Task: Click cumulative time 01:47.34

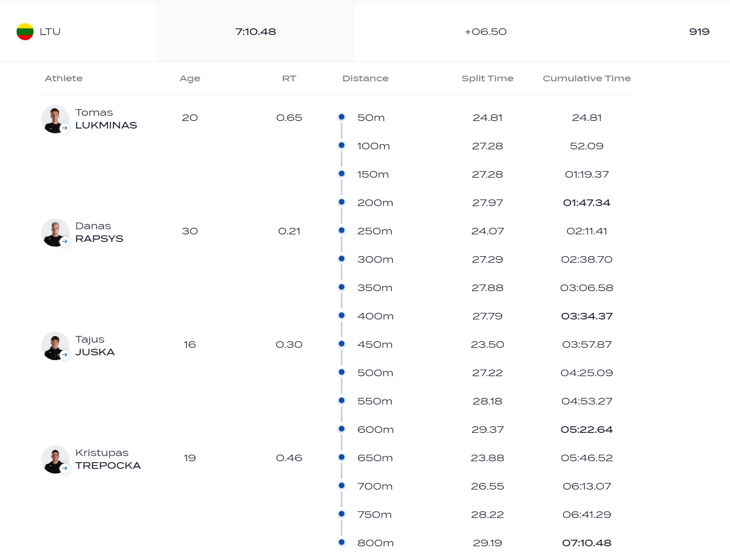Action: [x=587, y=203]
